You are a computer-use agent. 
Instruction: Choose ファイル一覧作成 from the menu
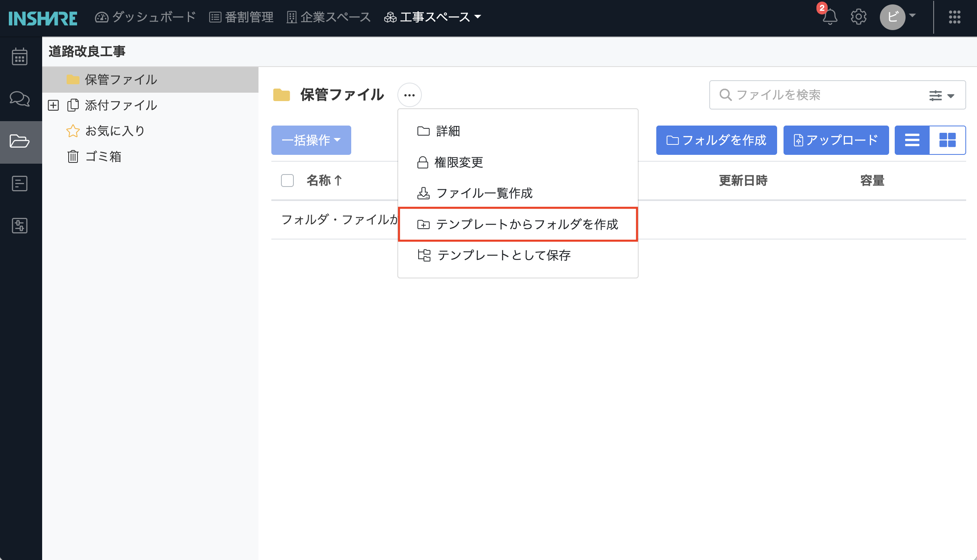(518, 193)
